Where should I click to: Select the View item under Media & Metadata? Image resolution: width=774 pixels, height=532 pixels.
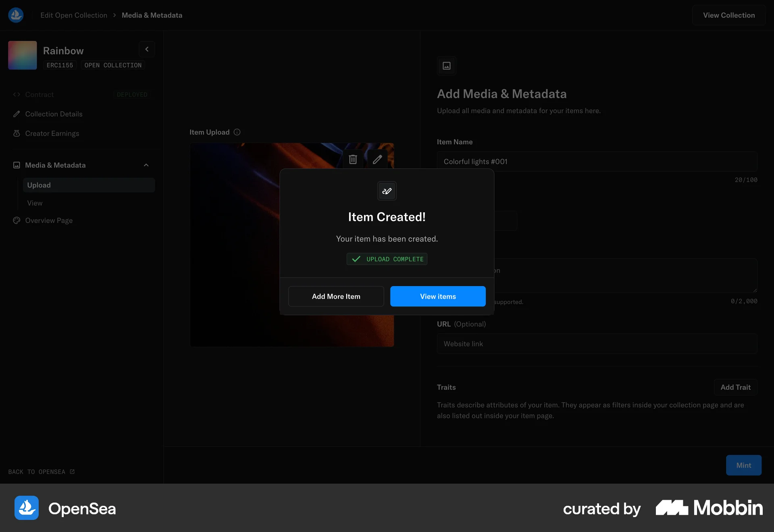click(34, 203)
